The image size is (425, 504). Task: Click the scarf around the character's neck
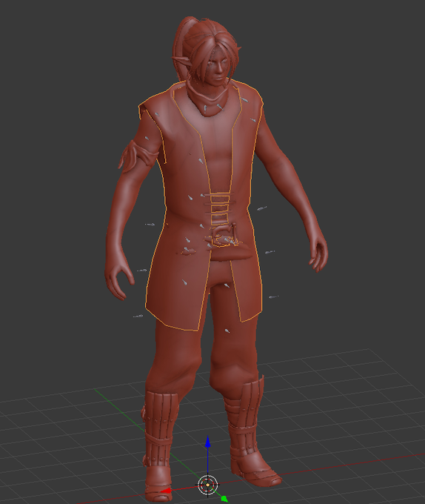[x=209, y=98]
